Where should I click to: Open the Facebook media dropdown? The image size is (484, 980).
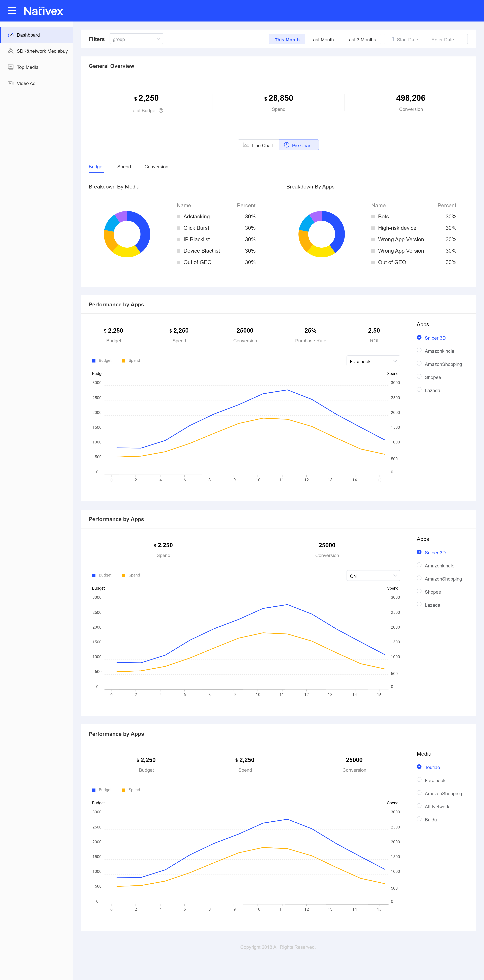point(373,361)
